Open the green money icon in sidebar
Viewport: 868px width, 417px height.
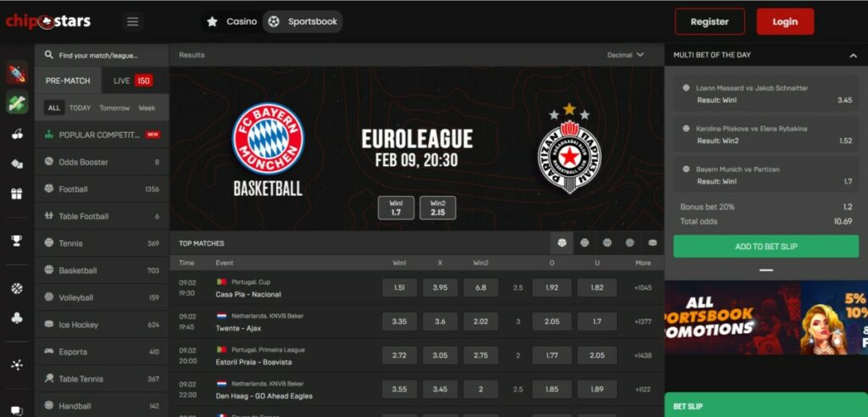[17, 102]
